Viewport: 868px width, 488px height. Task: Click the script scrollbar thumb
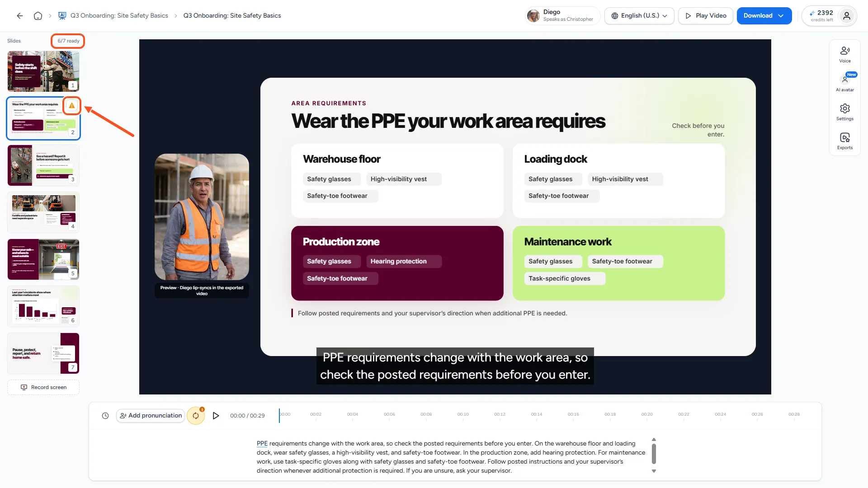[x=654, y=454]
